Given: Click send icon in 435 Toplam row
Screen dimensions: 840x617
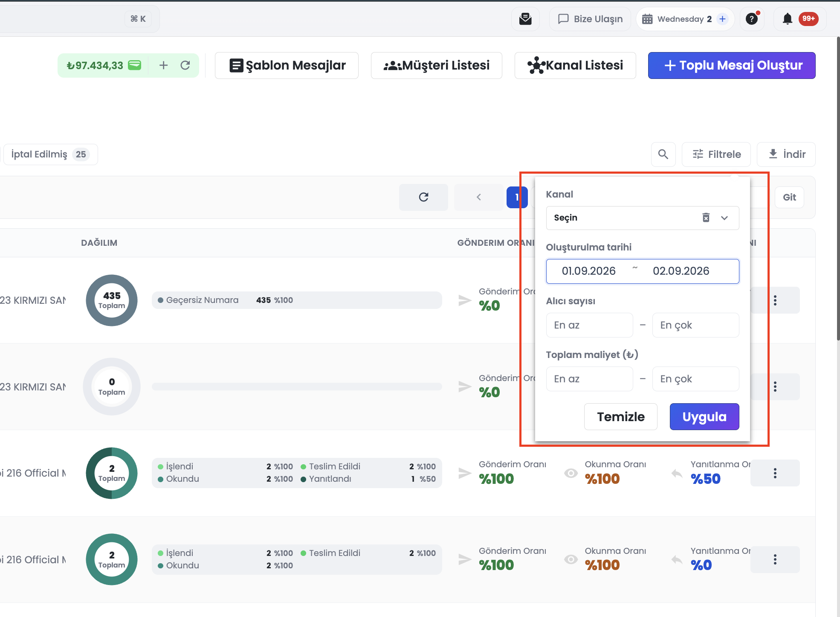Looking at the screenshot, I should coord(465,300).
